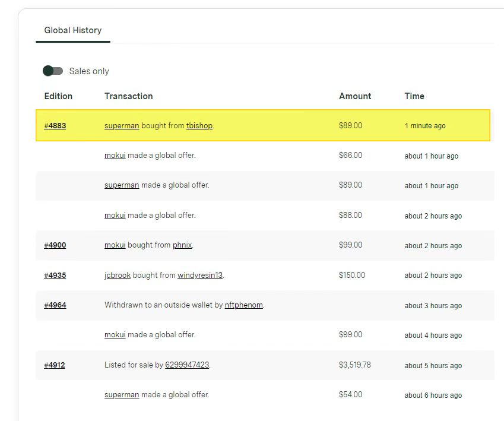Open edition #4900 link
504x421 pixels.
click(55, 245)
